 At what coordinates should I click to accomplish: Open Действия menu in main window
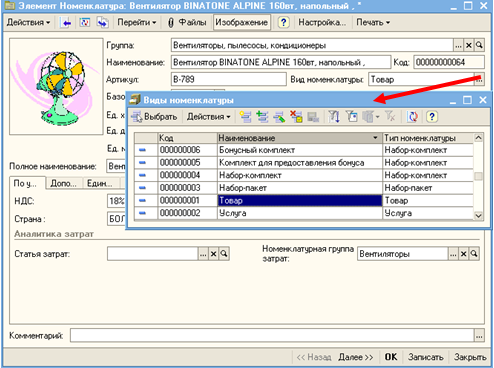pos(28,23)
